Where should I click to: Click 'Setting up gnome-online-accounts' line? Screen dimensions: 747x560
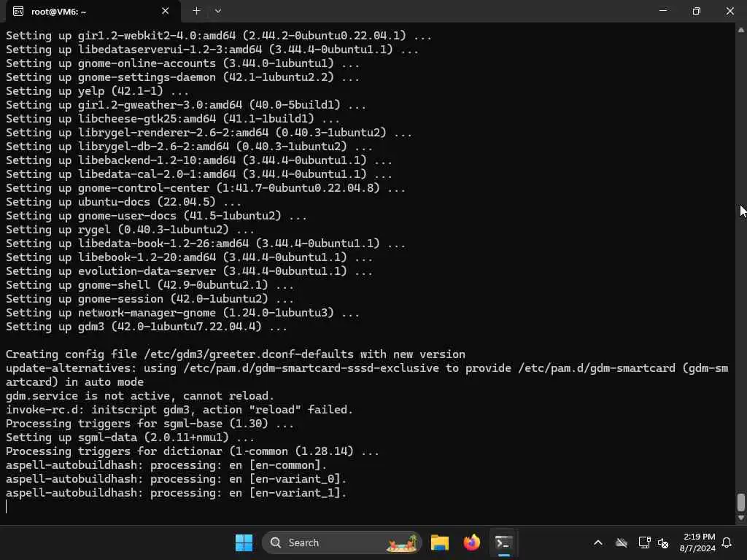pos(182,63)
